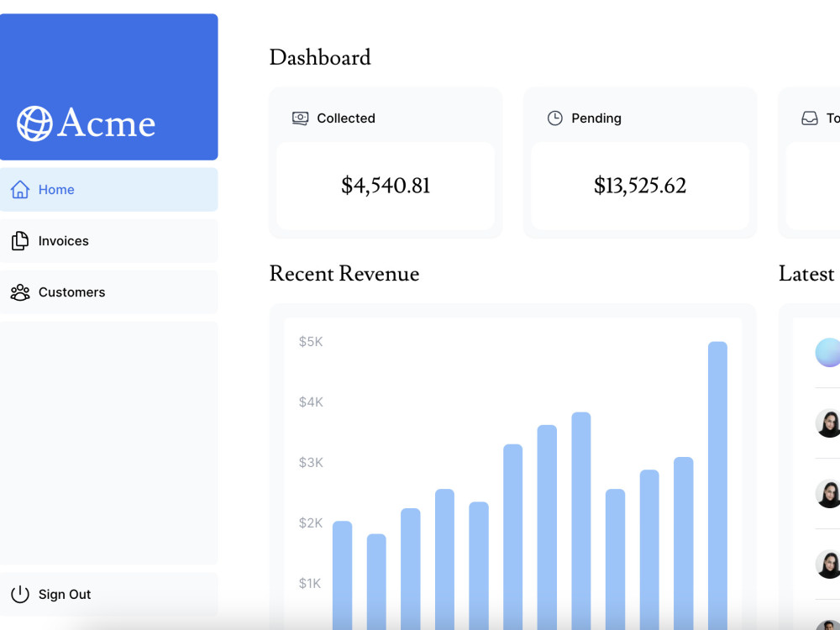840x630 pixels.
Task: Click the $2K axis label
Action: pyautogui.click(x=311, y=523)
